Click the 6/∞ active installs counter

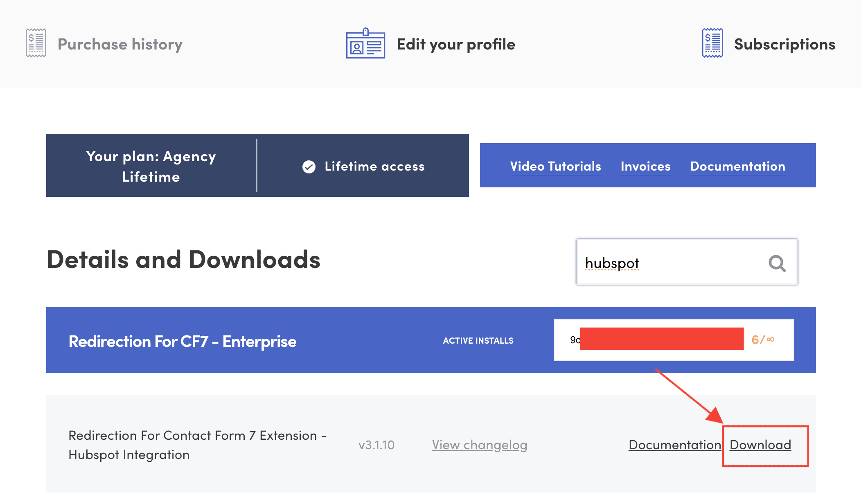click(763, 340)
